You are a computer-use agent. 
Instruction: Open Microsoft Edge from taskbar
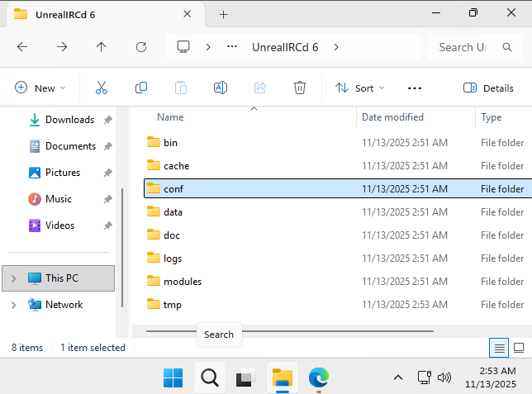coord(319,378)
